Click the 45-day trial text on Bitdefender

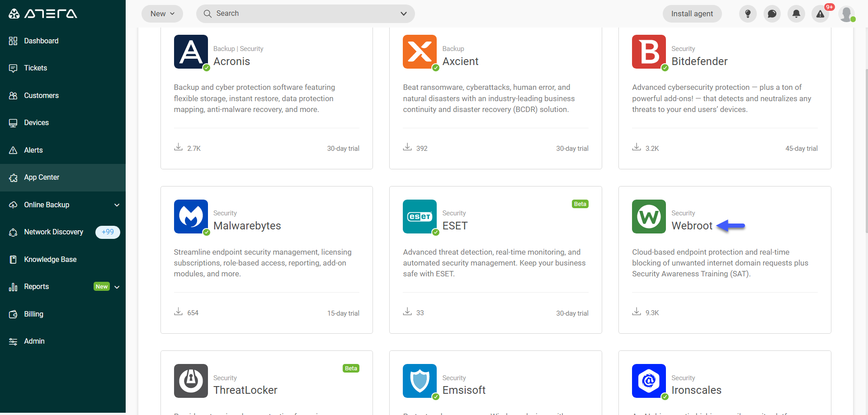[x=801, y=149]
